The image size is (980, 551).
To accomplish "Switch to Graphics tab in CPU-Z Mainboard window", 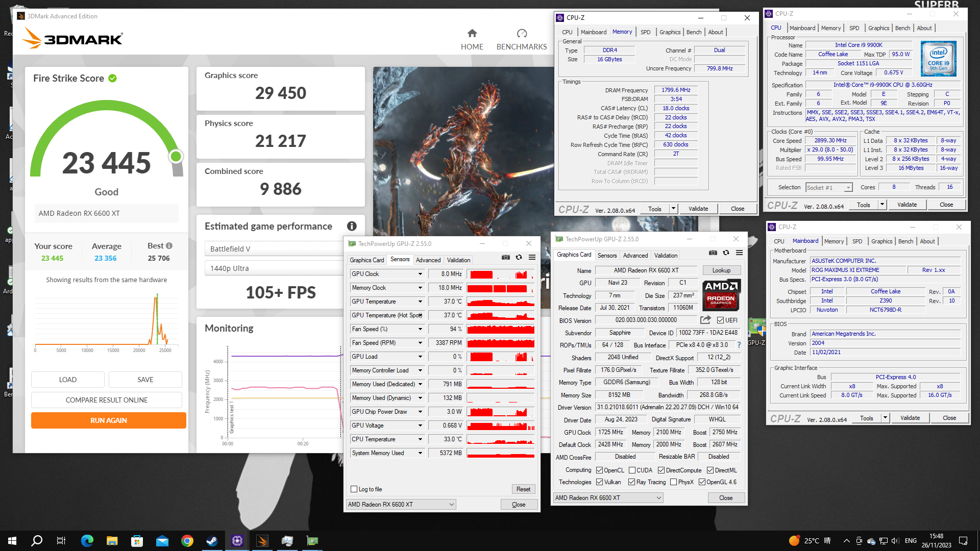I will tap(881, 241).
